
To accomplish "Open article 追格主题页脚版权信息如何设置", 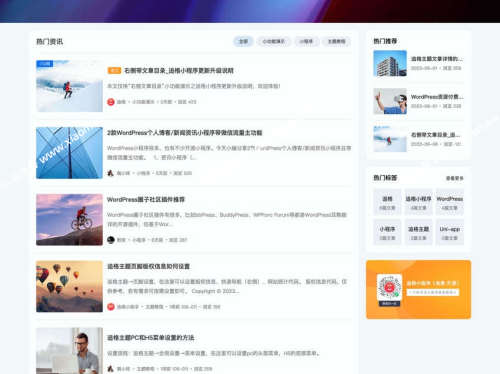I will [148, 266].
